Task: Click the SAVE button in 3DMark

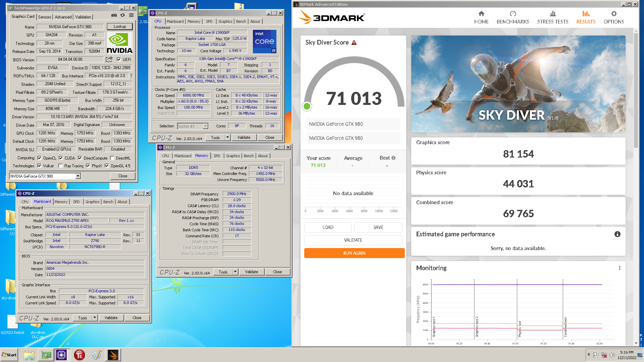Action: pyautogui.click(x=378, y=227)
